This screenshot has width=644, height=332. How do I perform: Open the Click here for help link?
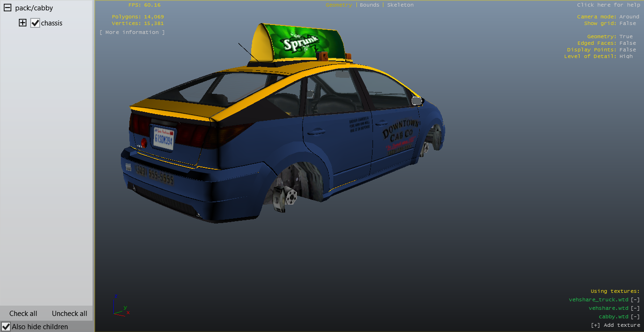[x=608, y=5]
